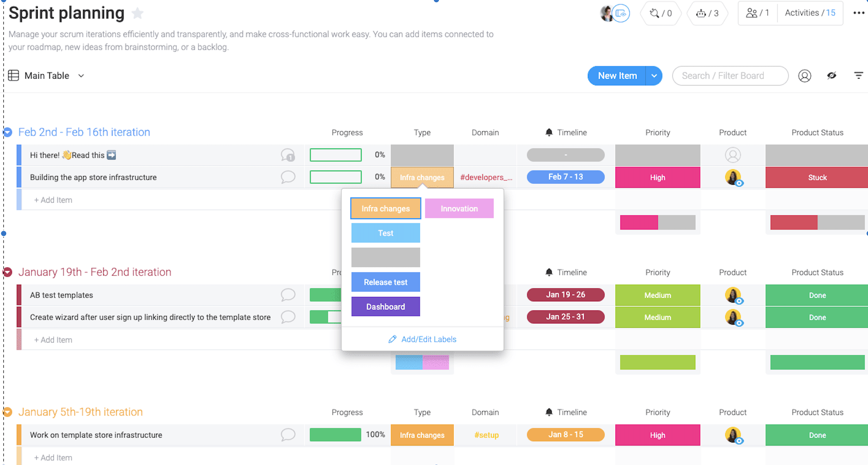Click product avatar in Work on template row
Viewport: 868px width, 465px height.
tap(733, 435)
